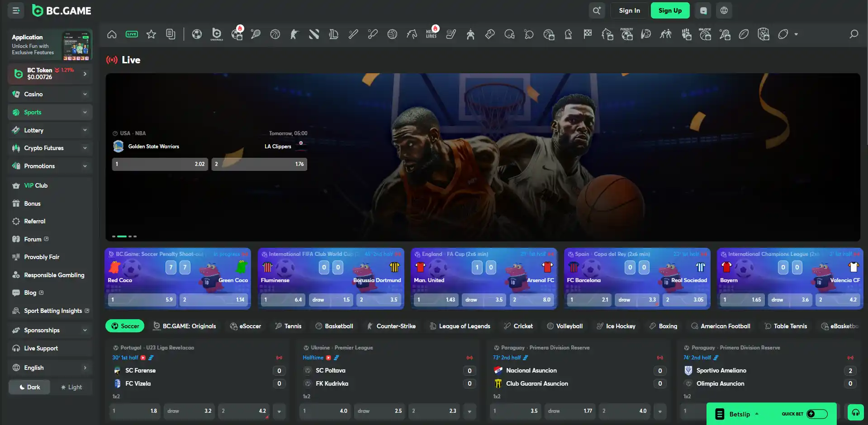
Task: Open statistics icon for SC Poltava match
Action: pyautogui.click(x=336, y=358)
